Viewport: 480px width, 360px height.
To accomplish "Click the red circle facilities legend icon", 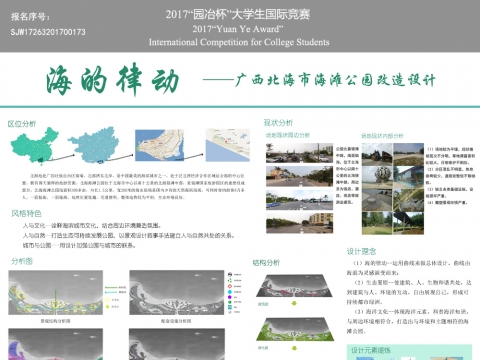I will 230,286.
